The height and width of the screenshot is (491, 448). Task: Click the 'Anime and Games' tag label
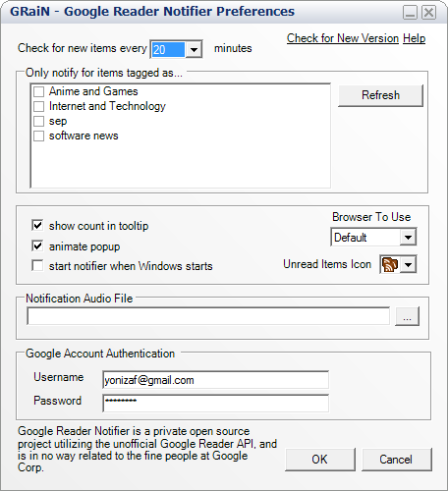coord(93,91)
